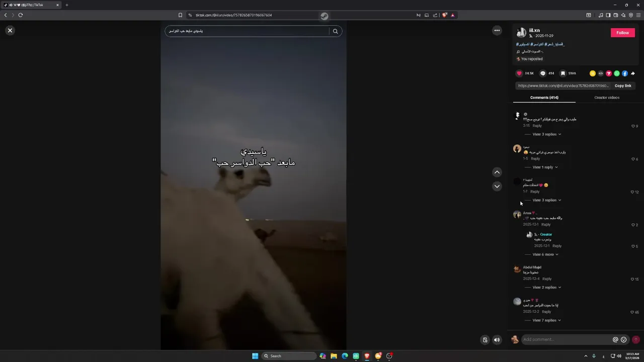Expand 'View 3 replies' under first comment

coord(547,134)
